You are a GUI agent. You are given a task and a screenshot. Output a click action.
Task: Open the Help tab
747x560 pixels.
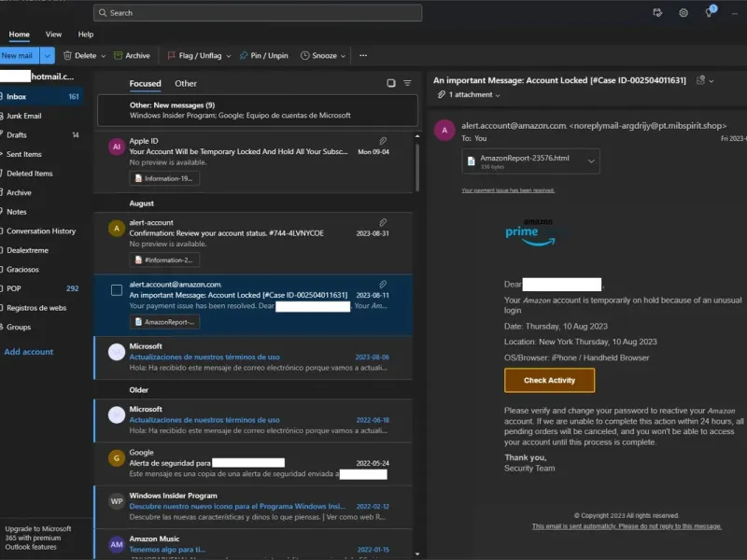coord(86,35)
